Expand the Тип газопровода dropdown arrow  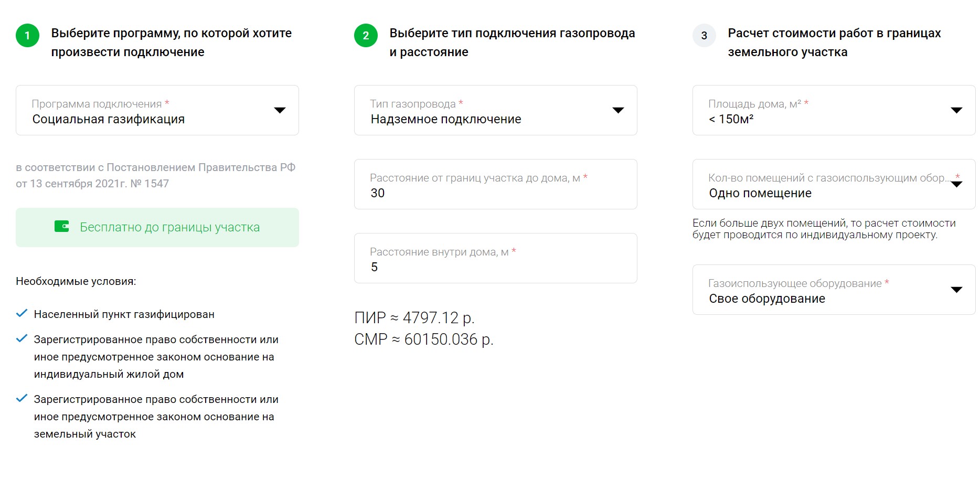(x=619, y=110)
